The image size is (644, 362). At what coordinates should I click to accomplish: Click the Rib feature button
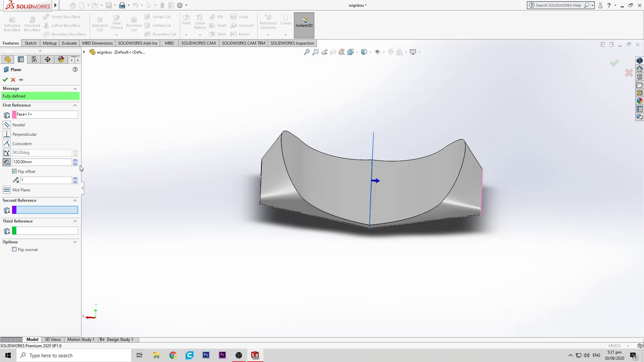[x=216, y=17]
